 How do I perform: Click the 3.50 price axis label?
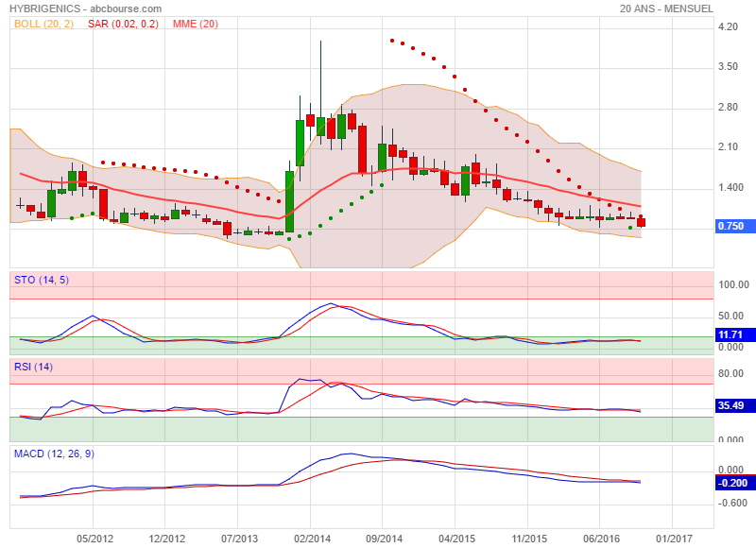[x=728, y=66]
